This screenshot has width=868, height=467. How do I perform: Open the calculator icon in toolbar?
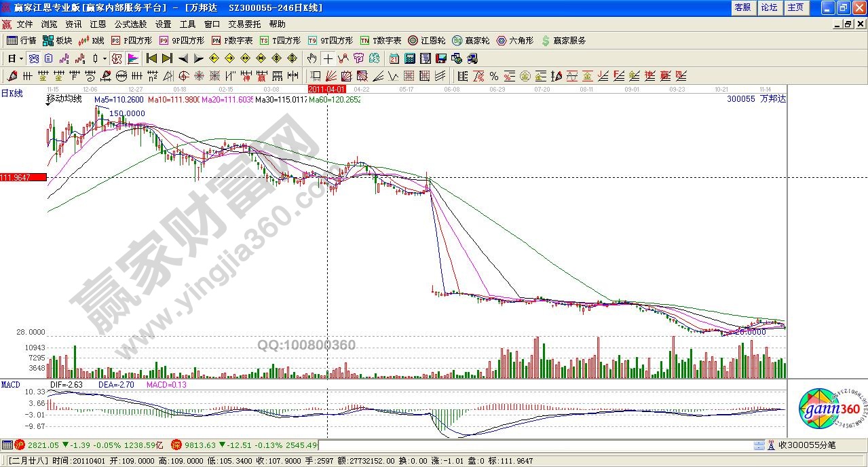411,58
